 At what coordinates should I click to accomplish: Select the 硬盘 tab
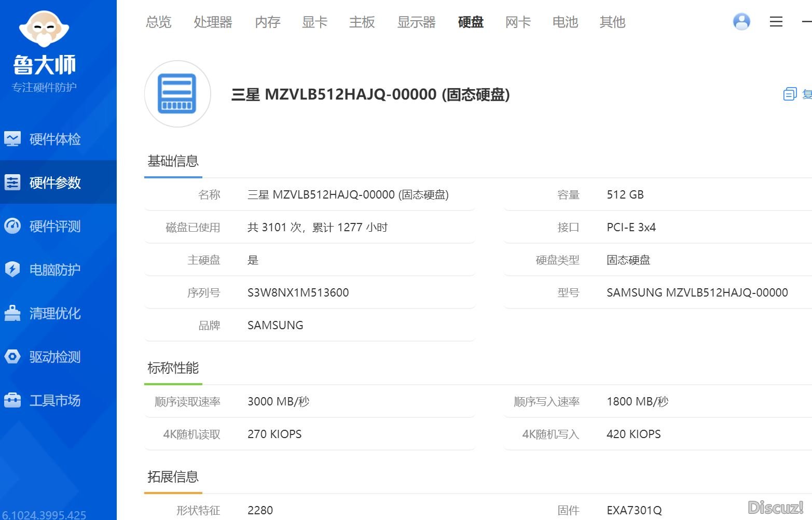(x=471, y=22)
